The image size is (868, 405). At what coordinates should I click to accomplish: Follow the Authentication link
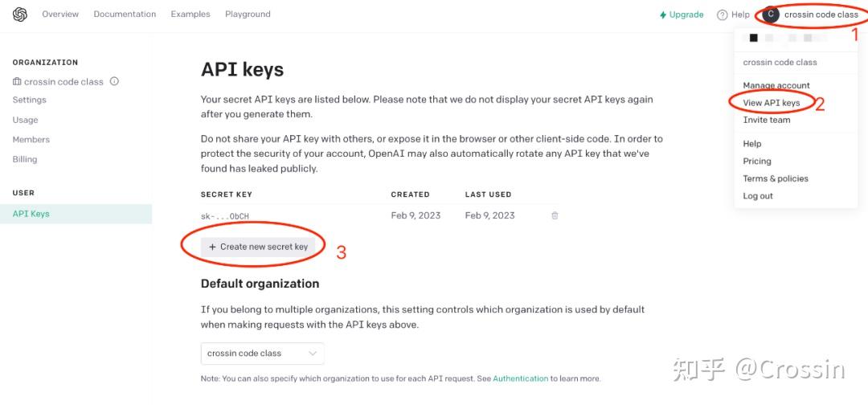click(520, 378)
